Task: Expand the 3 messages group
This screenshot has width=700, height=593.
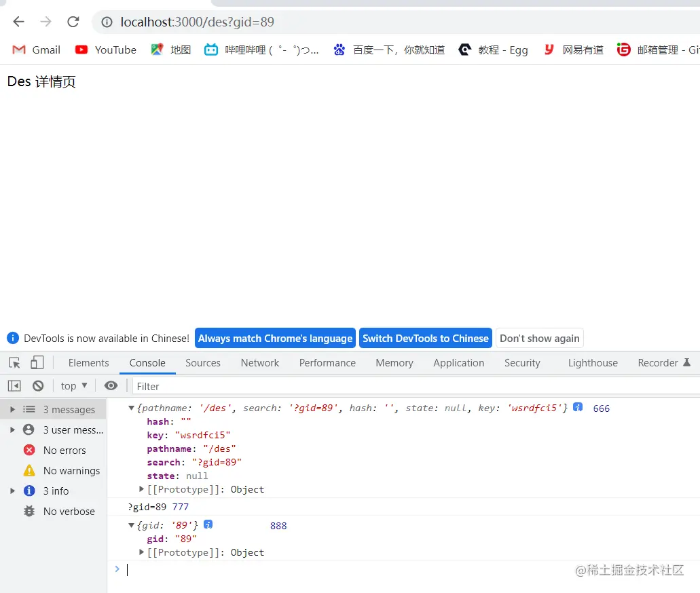Action: [12, 409]
